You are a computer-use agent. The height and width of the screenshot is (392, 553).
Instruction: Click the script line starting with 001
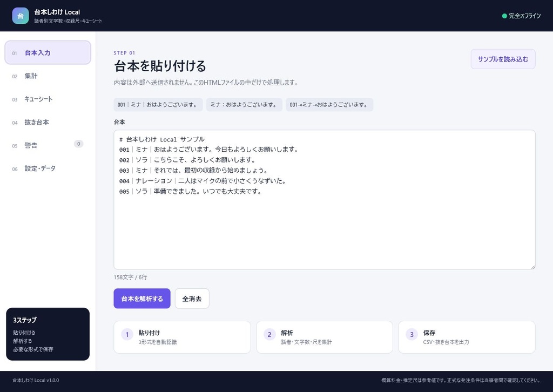tap(209, 150)
